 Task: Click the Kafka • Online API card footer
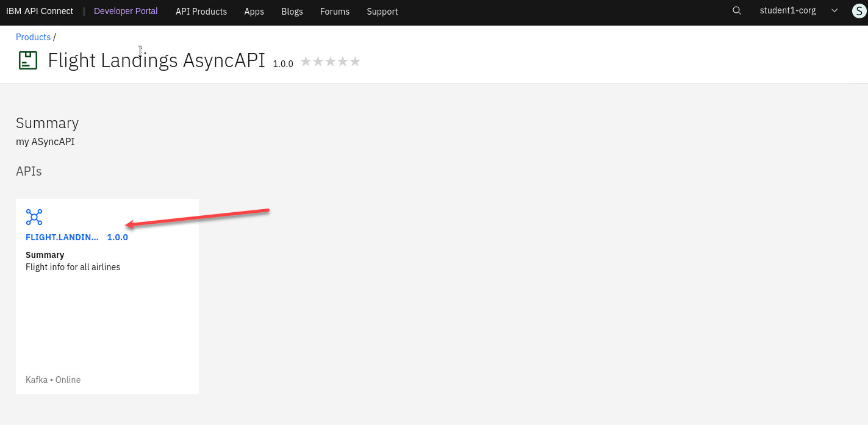point(53,380)
